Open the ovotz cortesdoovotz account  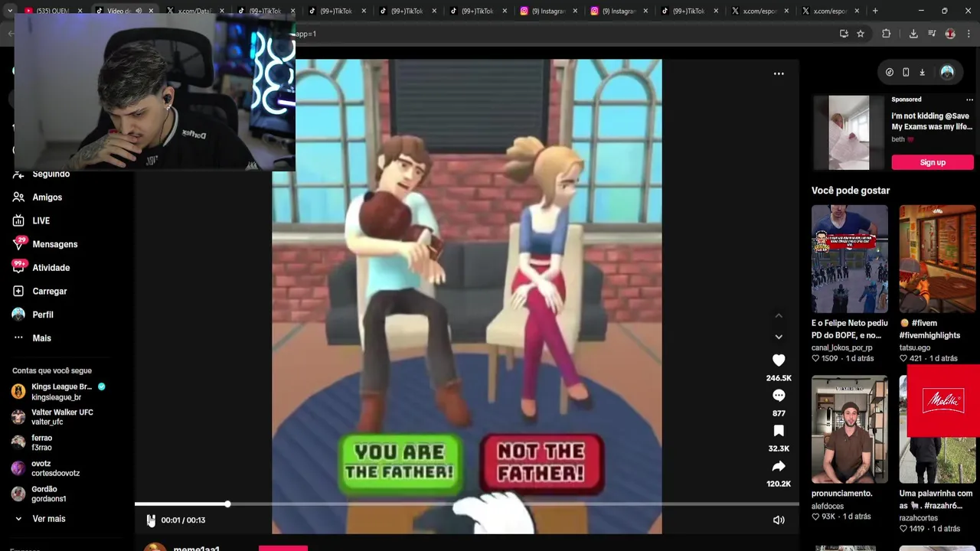click(x=54, y=468)
